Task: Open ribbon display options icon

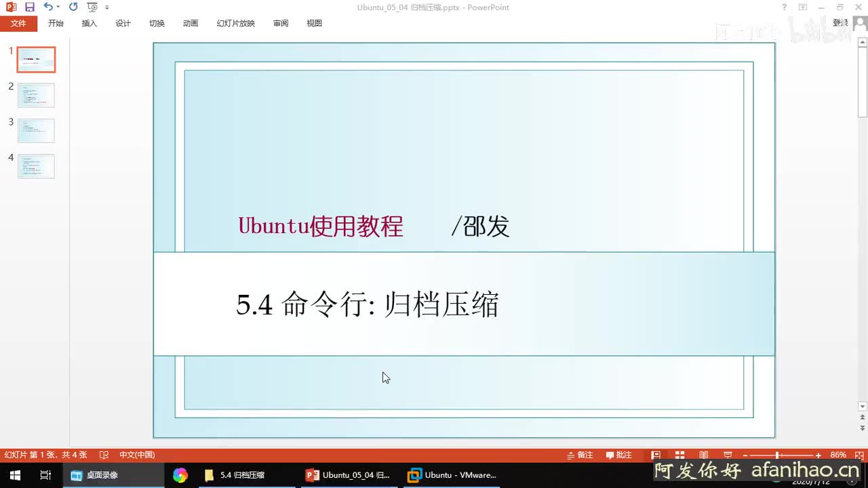Action: (803, 7)
